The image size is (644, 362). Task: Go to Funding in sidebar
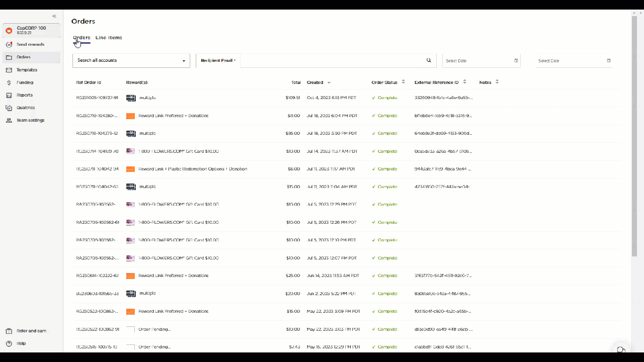tap(25, 82)
